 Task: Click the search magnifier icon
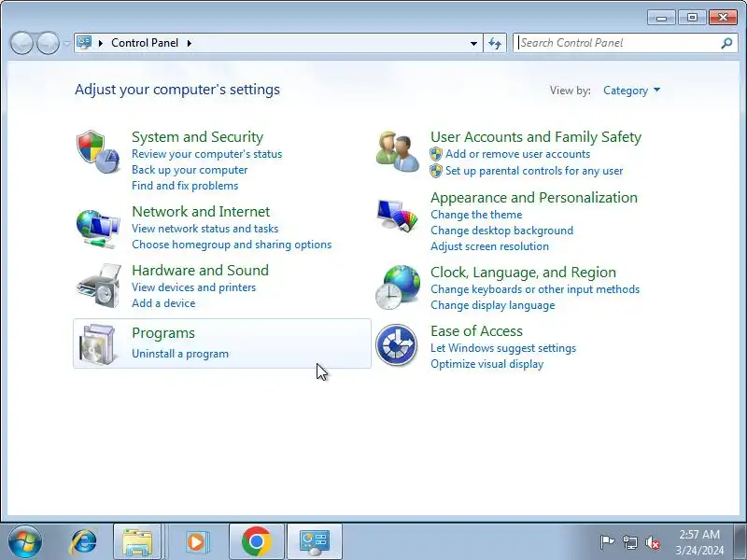point(726,43)
